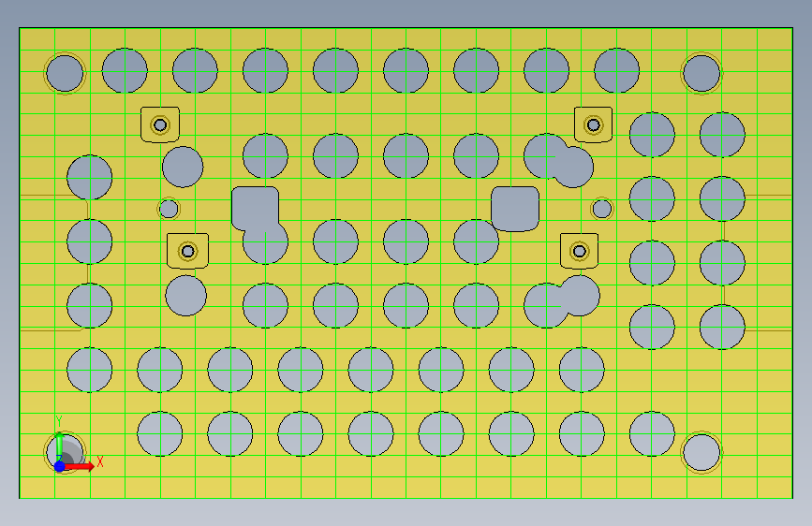Screen dimensions: 812x526
Task: Select the blue origin ball of the triad
Action: (x=60, y=466)
